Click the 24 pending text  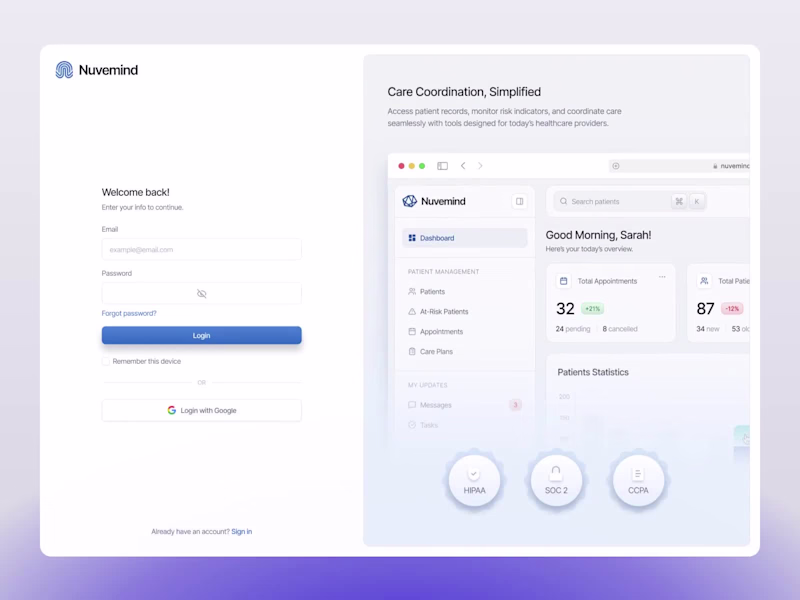click(x=572, y=329)
